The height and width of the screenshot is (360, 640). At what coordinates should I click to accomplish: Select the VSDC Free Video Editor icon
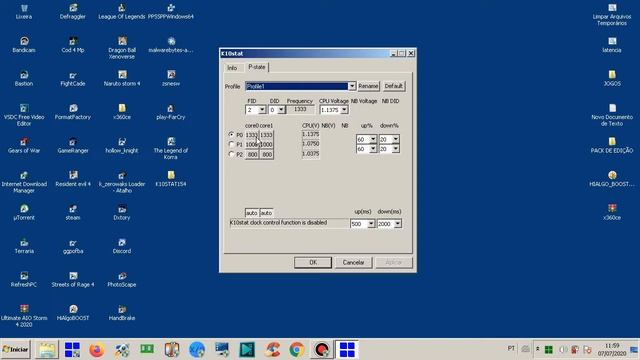click(x=24, y=115)
